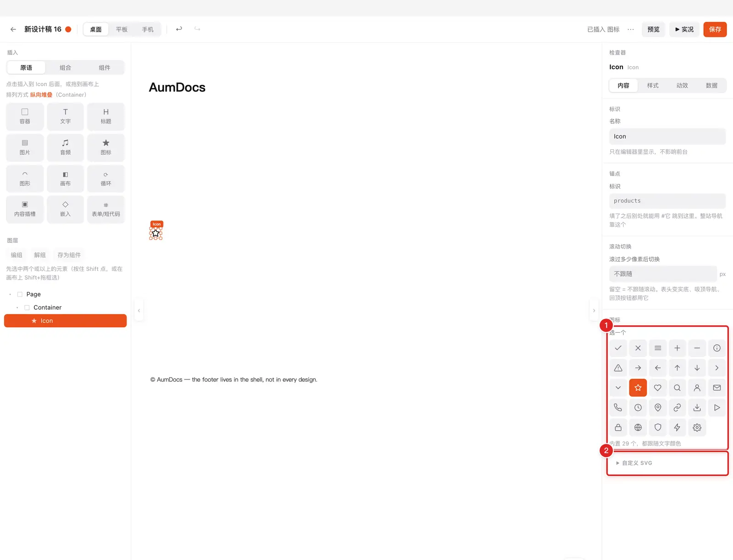
Task: Collapse the right inspector chevron
Action: [594, 311]
